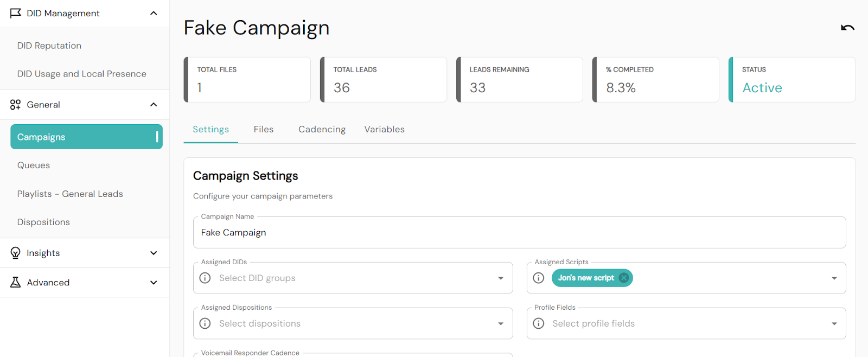
Task: Open DID Usage and Local Presence
Action: coord(82,74)
